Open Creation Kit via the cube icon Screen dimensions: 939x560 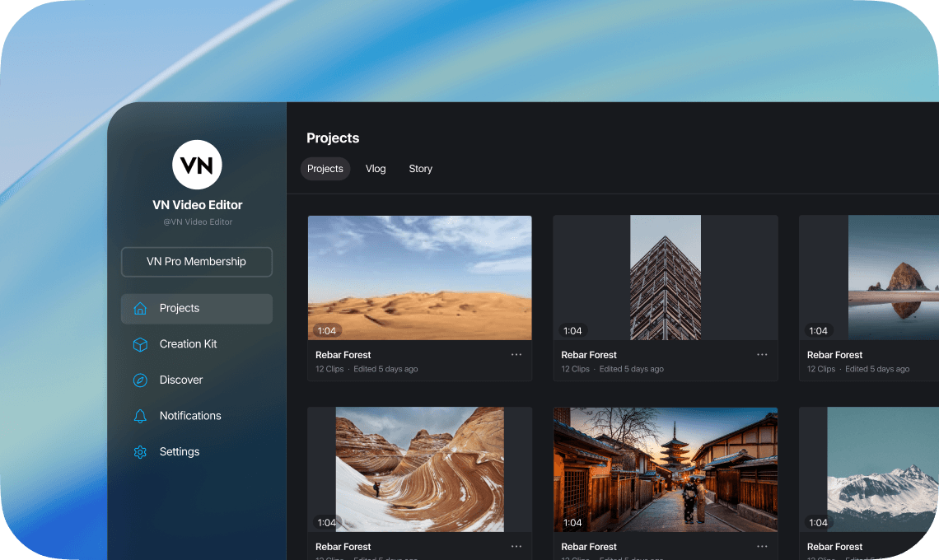pos(140,344)
